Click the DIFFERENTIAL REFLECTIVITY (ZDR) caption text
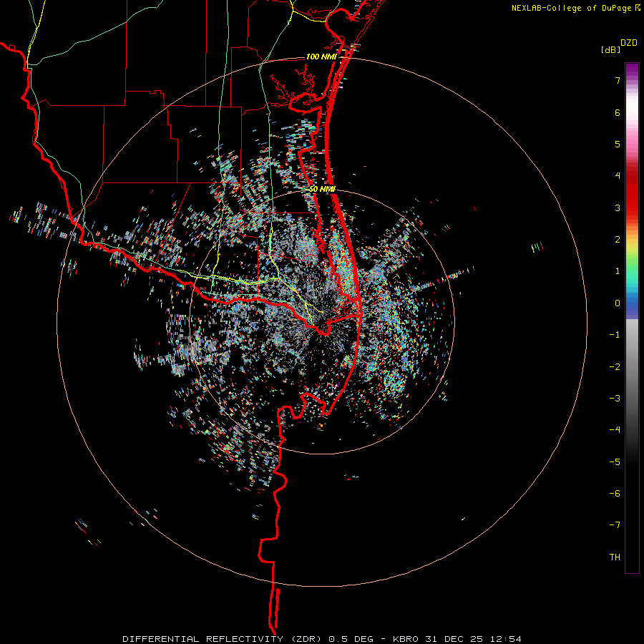This screenshot has height=644, width=644. pos(223,639)
